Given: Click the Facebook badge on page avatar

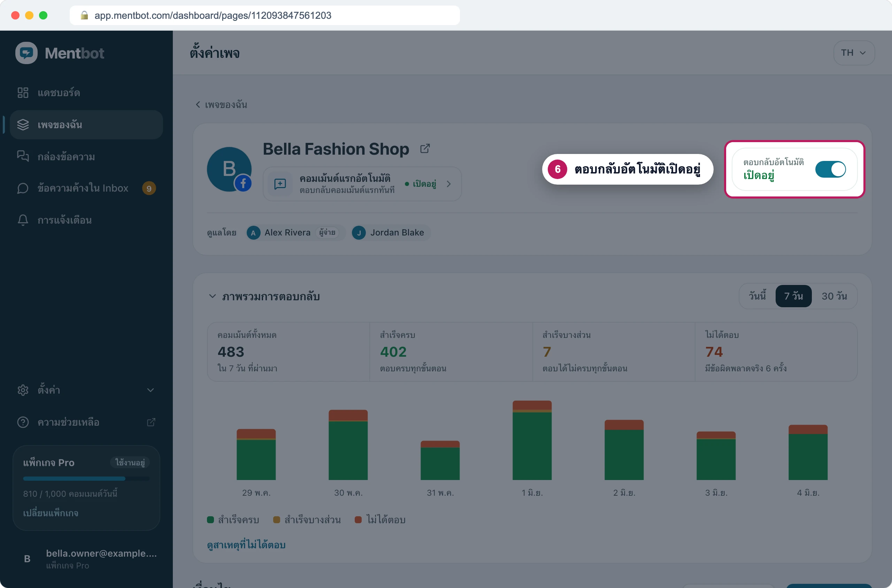Looking at the screenshot, I should (243, 183).
